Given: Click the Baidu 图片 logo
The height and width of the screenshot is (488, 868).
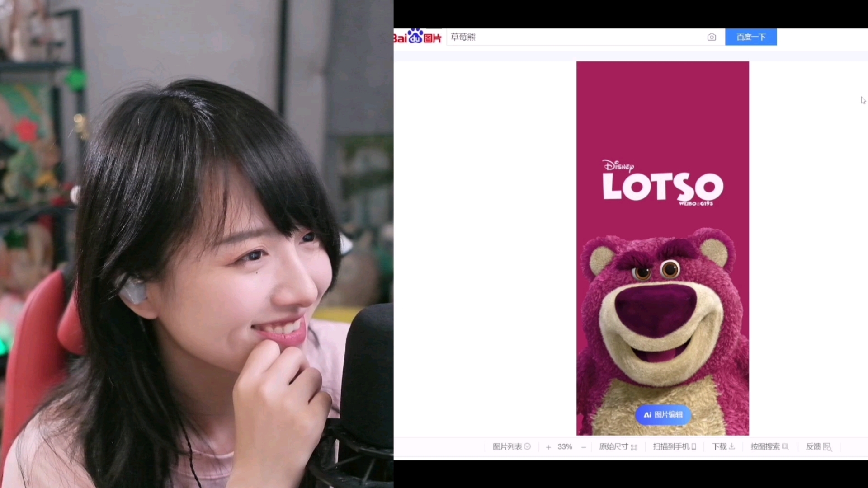Looking at the screenshot, I should [417, 37].
